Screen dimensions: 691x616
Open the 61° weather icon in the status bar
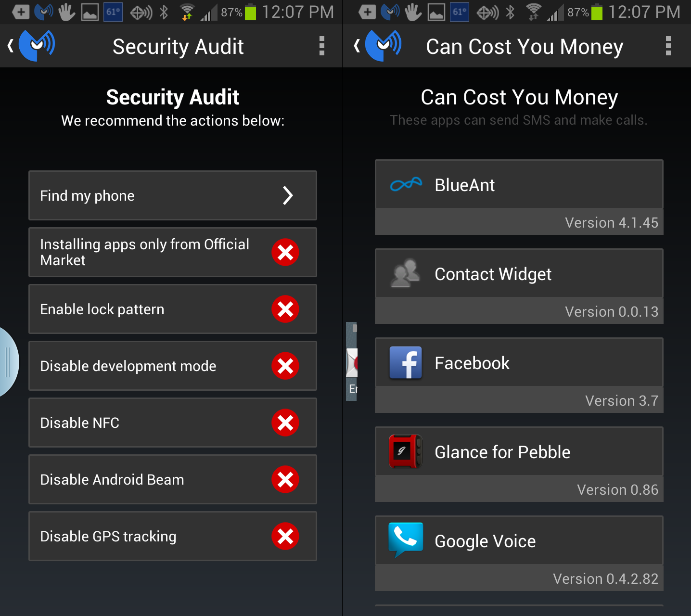pos(114,12)
